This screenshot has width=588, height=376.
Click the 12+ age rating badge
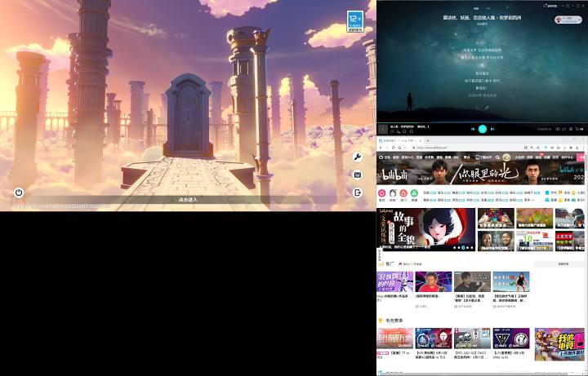pyautogui.click(x=354, y=20)
